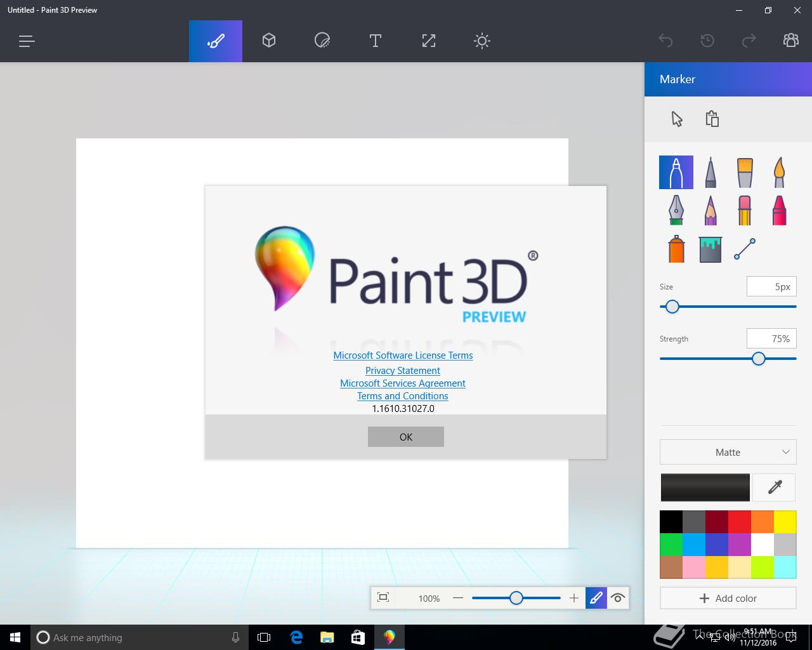Viewport: 812px width, 650px height.
Task: Select the Watercolor brush tool
Action: pos(779,172)
